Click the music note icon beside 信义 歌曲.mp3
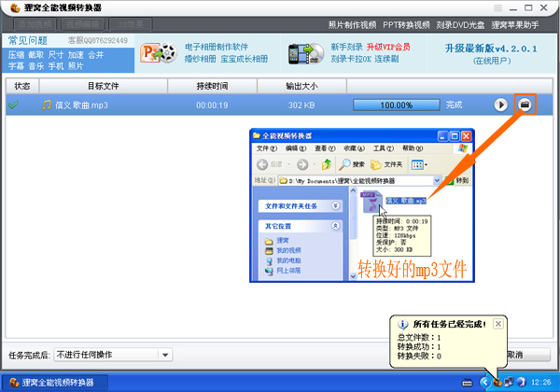Screen dimensions: 560x392 point(47,105)
